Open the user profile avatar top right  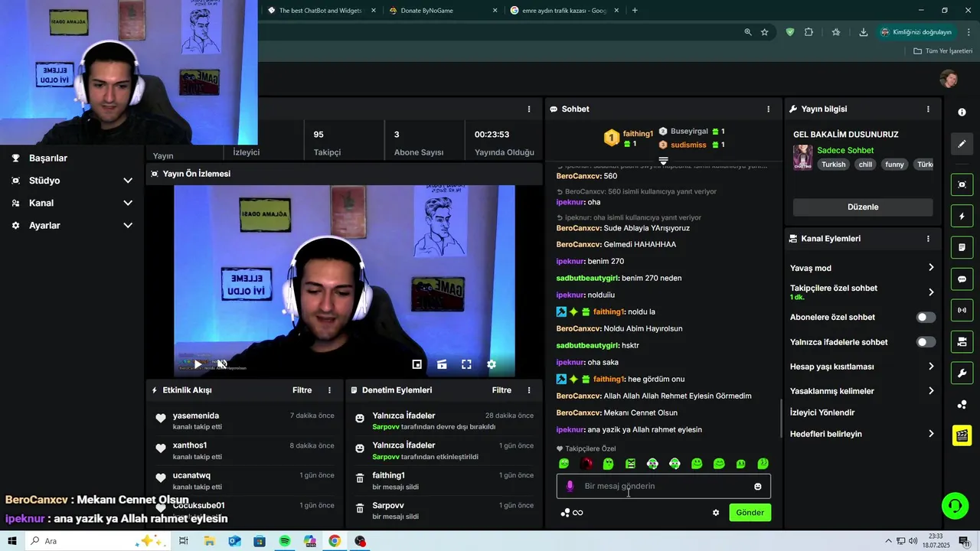[x=949, y=79]
